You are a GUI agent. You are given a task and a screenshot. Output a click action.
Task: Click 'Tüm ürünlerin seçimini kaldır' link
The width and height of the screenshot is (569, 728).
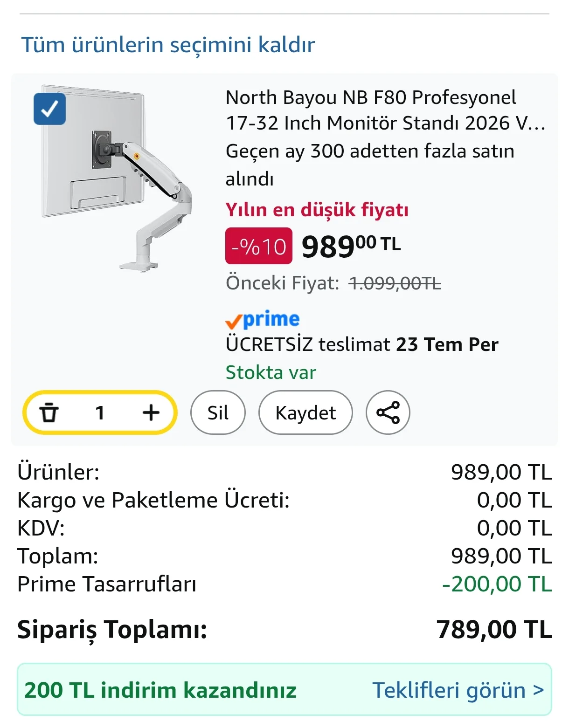[168, 45]
